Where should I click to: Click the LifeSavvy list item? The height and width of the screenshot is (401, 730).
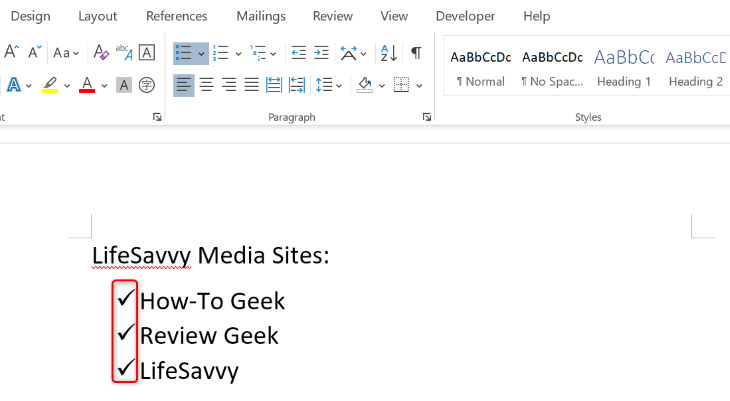point(189,371)
